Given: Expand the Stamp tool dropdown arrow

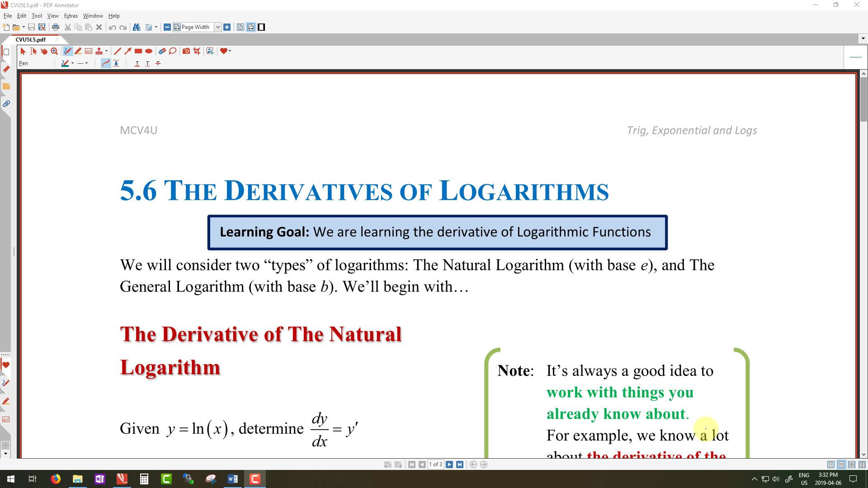Looking at the screenshot, I should click(107, 51).
